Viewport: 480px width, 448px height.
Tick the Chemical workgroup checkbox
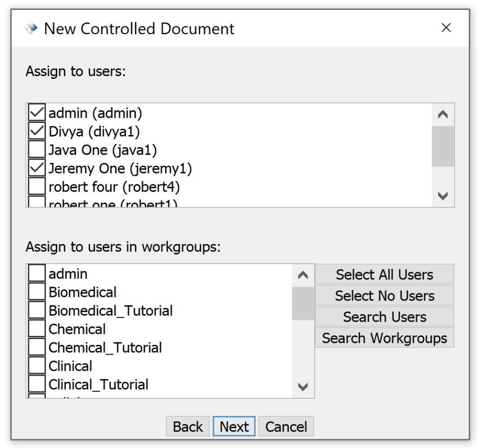(x=37, y=329)
